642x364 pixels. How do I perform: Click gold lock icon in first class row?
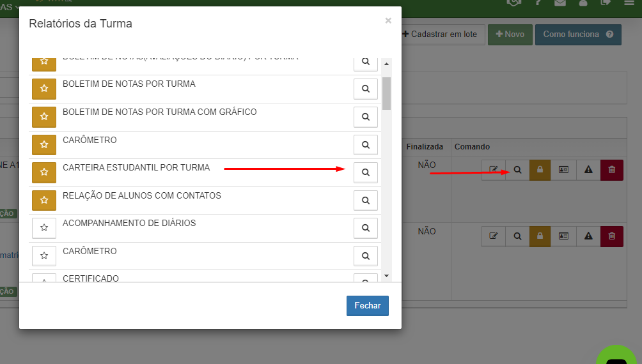click(540, 170)
